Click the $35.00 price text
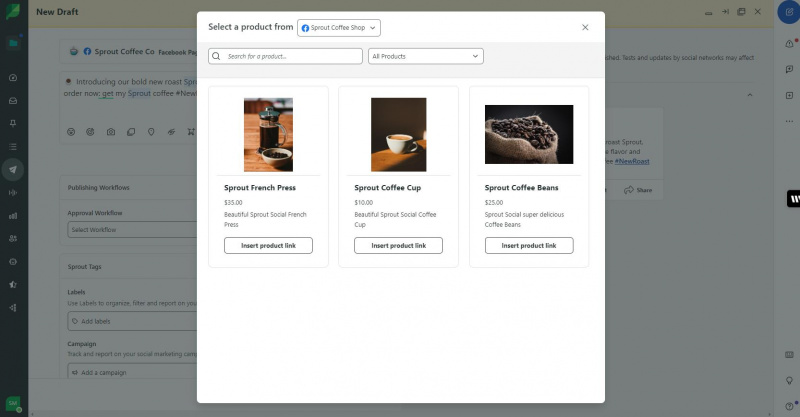800x417 pixels. pos(233,203)
